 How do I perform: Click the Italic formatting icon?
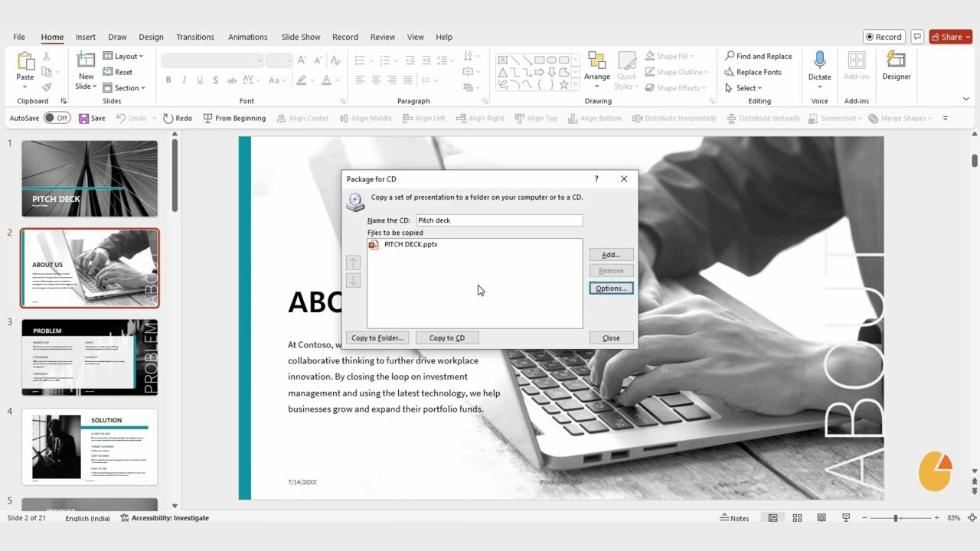[x=185, y=80]
